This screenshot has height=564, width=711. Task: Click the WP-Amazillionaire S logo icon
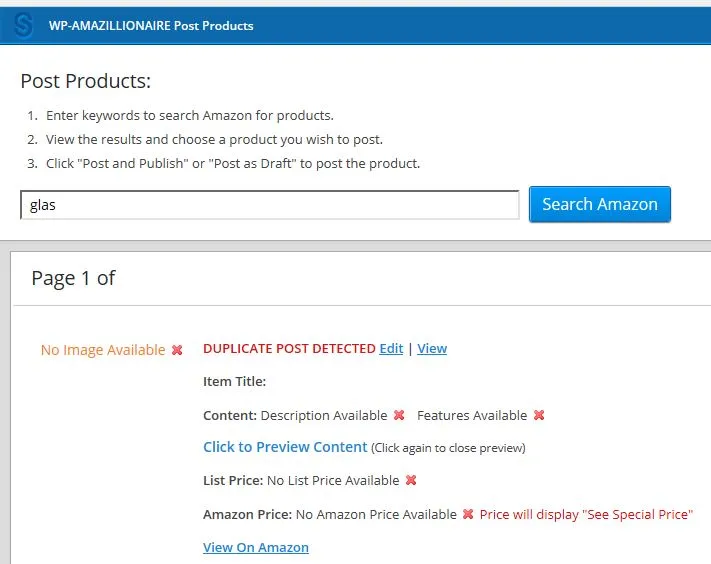[x=23, y=25]
